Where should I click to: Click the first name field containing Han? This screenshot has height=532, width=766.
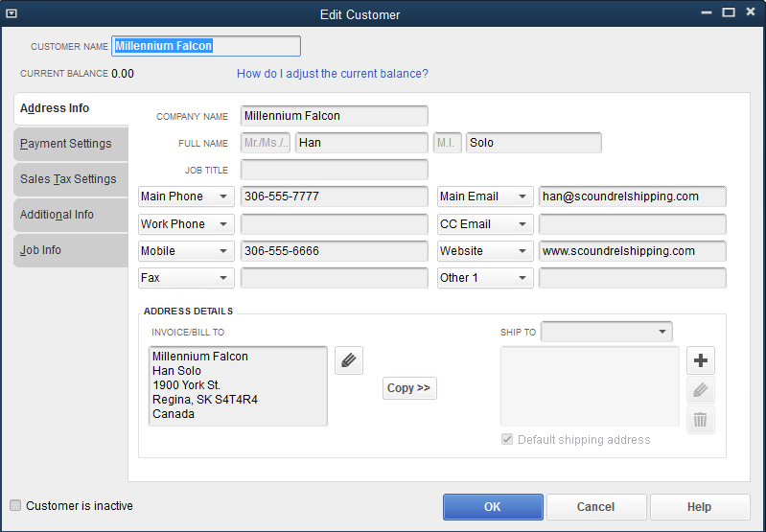click(x=361, y=143)
